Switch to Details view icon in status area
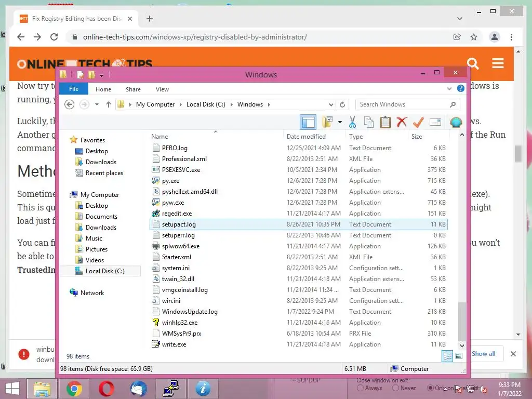 pyautogui.click(x=447, y=356)
